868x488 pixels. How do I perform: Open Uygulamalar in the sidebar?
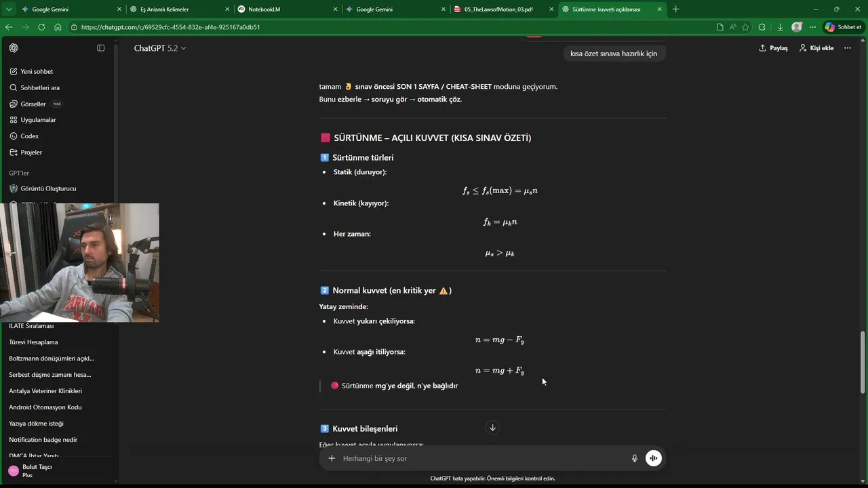click(x=38, y=120)
